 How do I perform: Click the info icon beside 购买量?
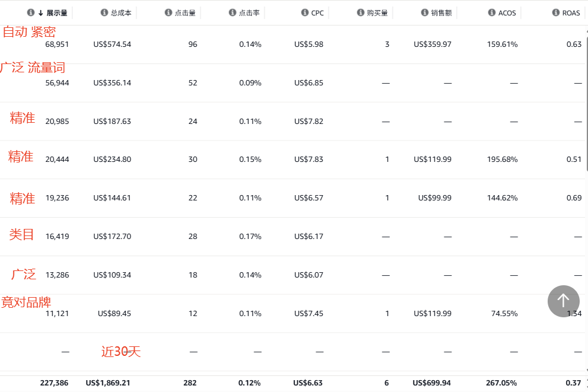click(361, 13)
